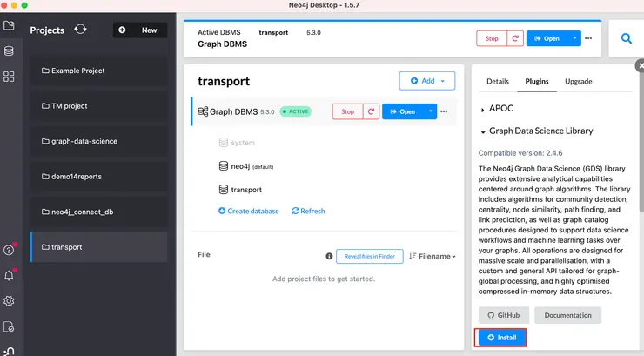Open the Filename sort dropdown
The height and width of the screenshot is (356, 644).
tap(433, 256)
